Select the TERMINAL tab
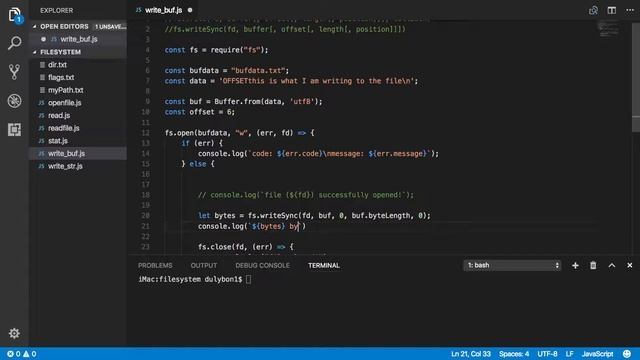Viewport: 640px width, 360px height. [x=324, y=265]
